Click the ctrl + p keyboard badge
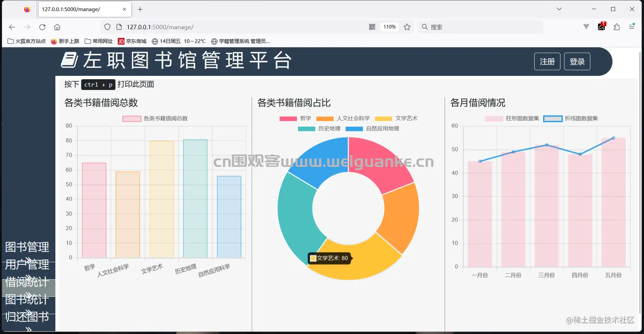The width and height of the screenshot is (644, 334). 98,84
